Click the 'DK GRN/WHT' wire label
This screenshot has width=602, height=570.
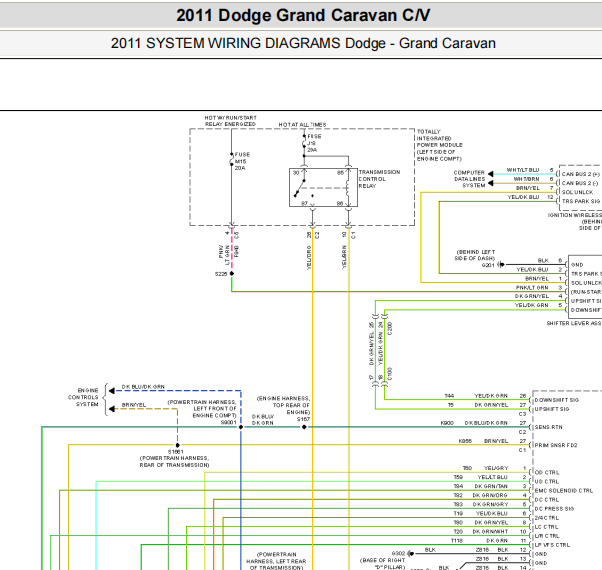[490, 532]
